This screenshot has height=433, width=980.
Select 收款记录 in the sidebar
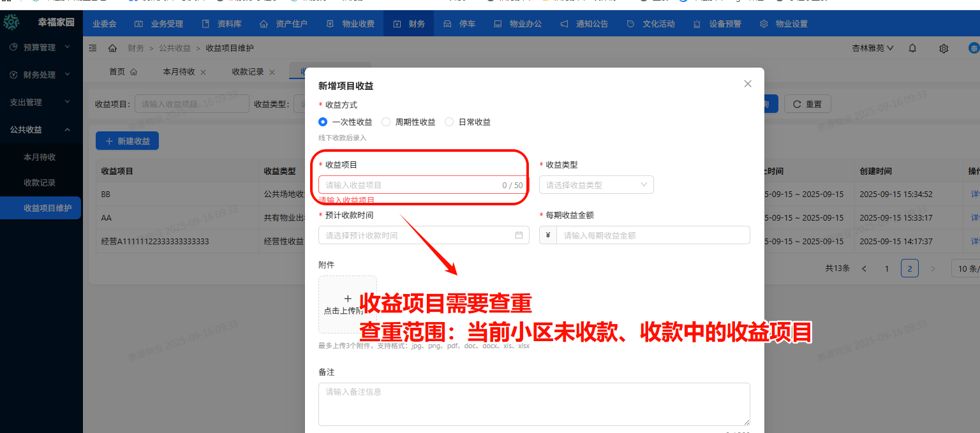click(40, 182)
